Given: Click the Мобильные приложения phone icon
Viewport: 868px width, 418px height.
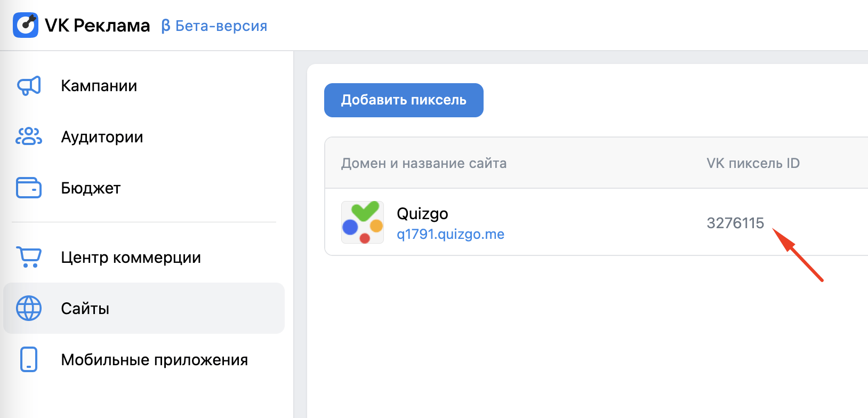Looking at the screenshot, I should (x=29, y=359).
